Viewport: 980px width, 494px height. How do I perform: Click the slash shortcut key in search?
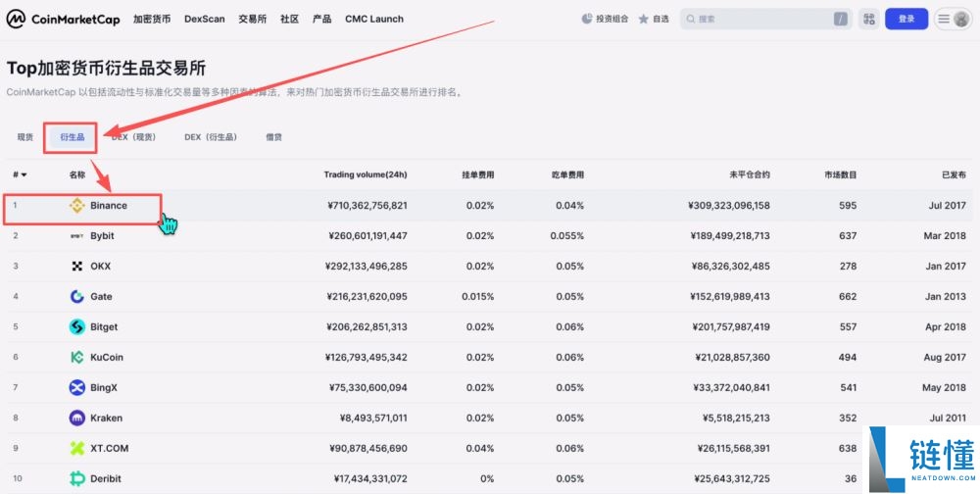click(841, 20)
